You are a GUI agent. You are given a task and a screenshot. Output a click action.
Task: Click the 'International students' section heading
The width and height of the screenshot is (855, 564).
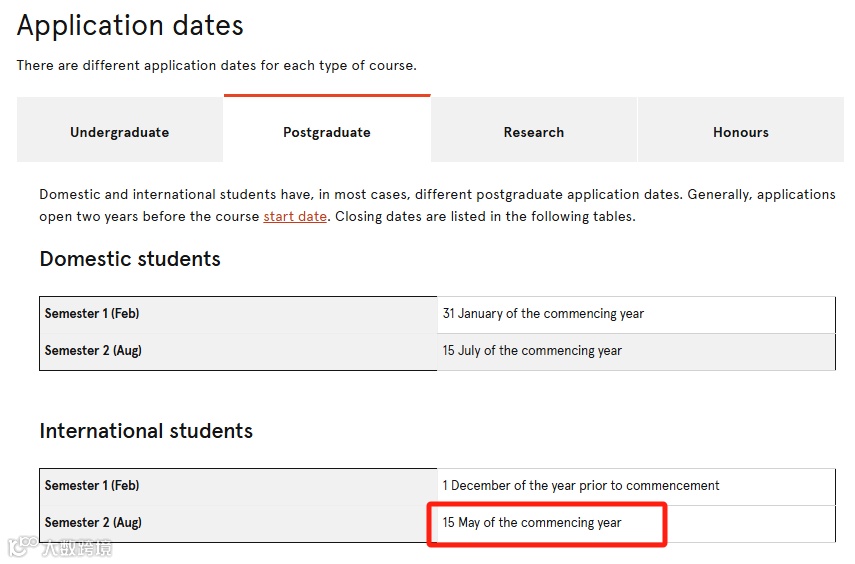pos(146,431)
